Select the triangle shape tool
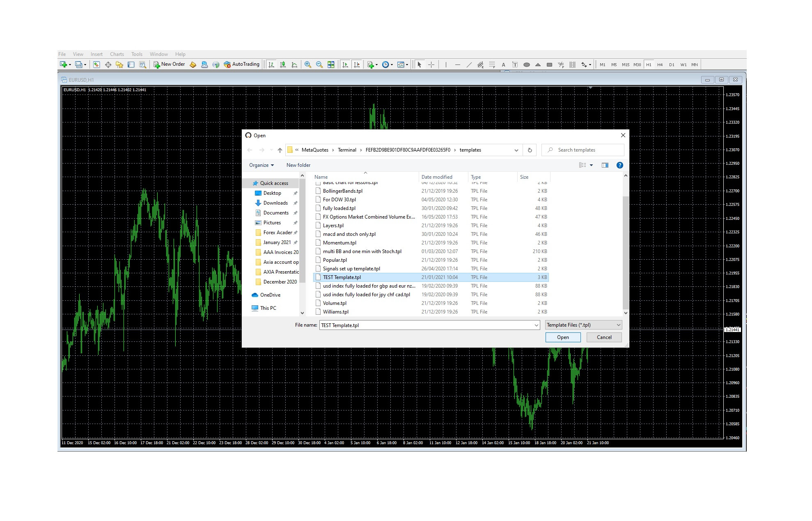Viewport: 812px width, 521px height. coord(538,65)
